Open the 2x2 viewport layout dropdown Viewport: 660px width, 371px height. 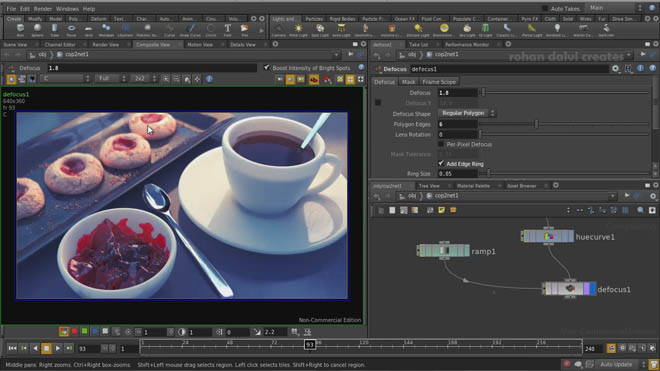tap(144, 79)
